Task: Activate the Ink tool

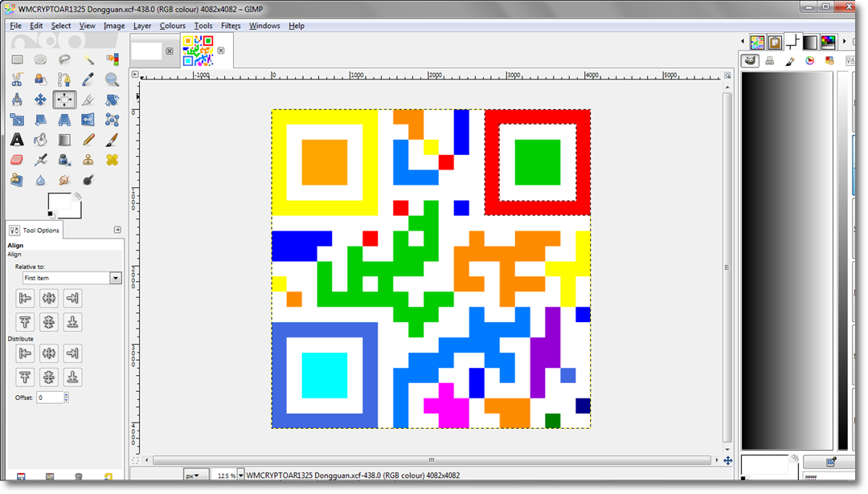Action: [64, 160]
